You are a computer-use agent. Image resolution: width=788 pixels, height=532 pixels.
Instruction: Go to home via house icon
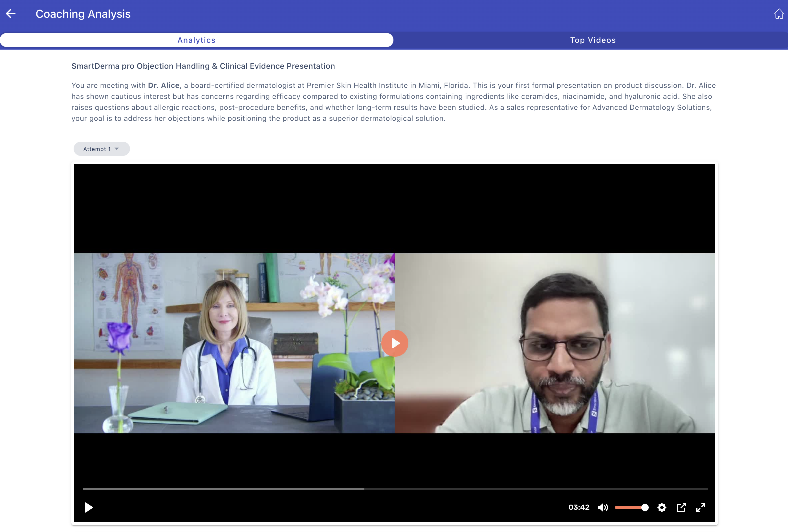click(778, 14)
